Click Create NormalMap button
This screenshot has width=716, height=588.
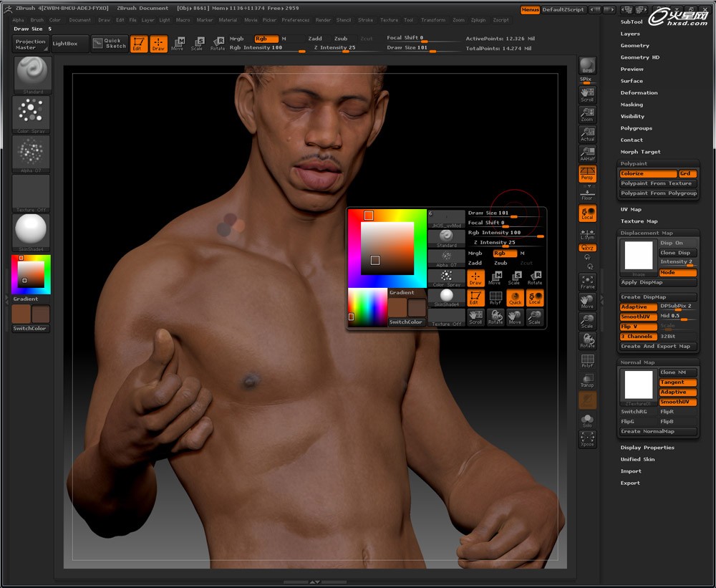pyautogui.click(x=658, y=431)
